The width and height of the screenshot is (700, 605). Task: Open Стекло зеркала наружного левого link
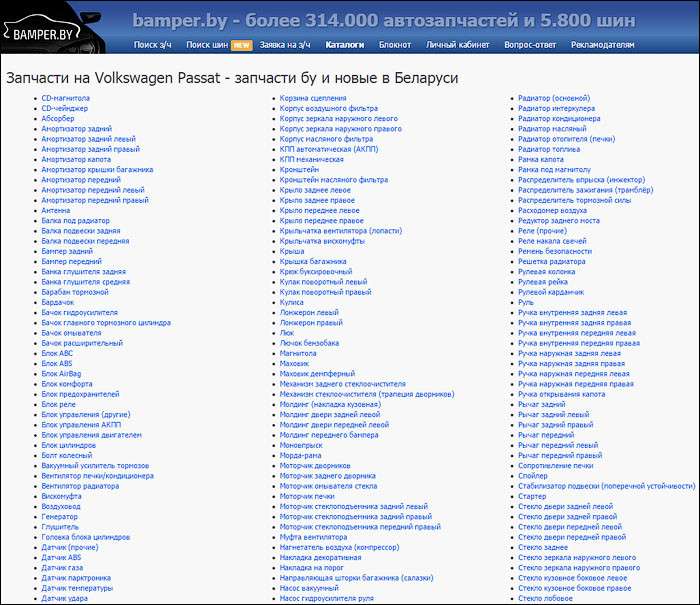(x=577, y=557)
